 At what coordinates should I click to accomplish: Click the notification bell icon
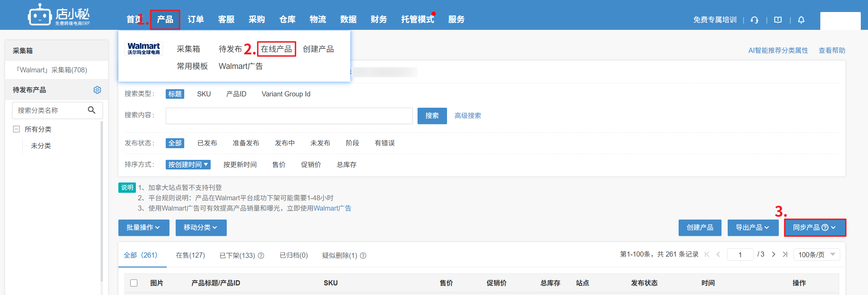[801, 20]
